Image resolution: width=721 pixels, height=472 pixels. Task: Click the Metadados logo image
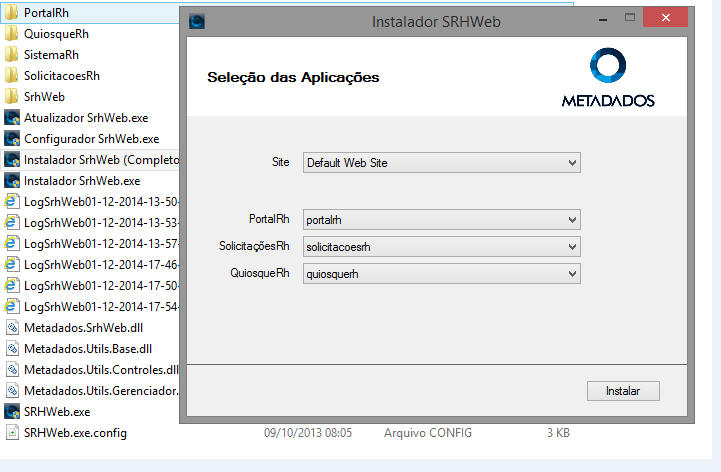click(x=607, y=78)
